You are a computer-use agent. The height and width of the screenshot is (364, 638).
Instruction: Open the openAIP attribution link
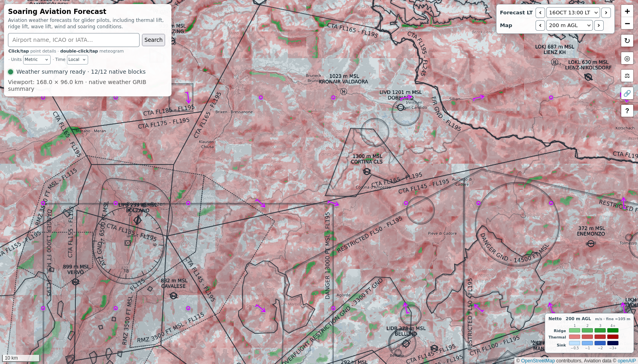[x=627, y=361]
